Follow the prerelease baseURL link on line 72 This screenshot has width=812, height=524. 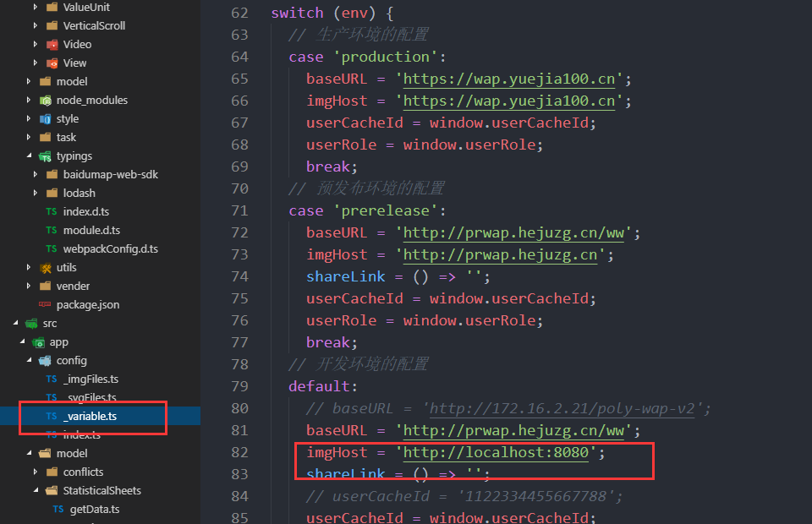[513, 232]
